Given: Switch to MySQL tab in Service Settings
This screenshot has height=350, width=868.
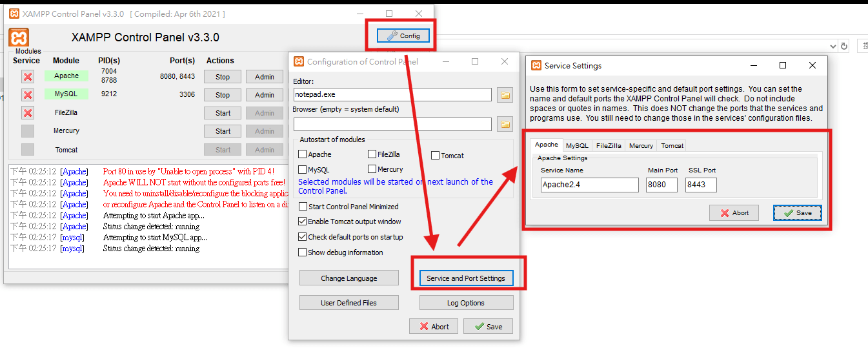Looking at the screenshot, I should pos(577,145).
